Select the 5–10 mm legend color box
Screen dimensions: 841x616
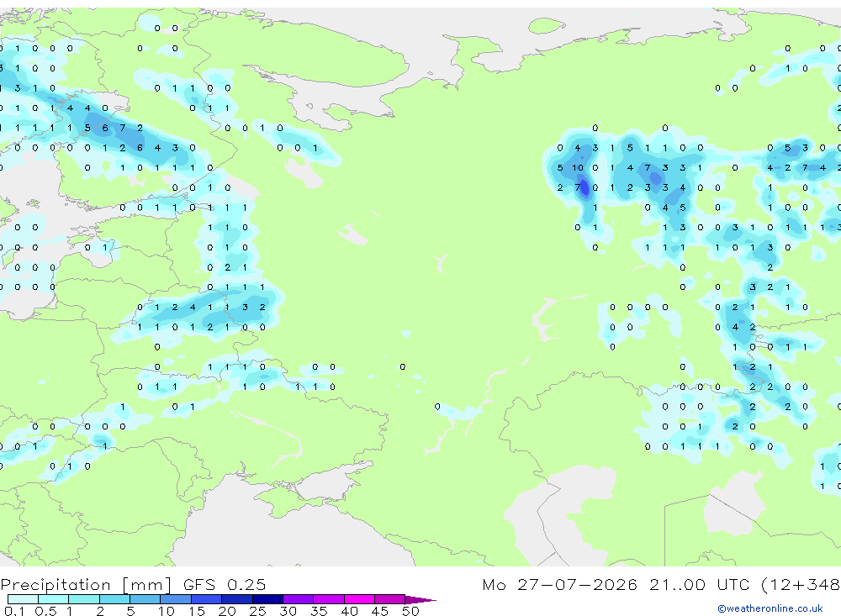coord(145,599)
